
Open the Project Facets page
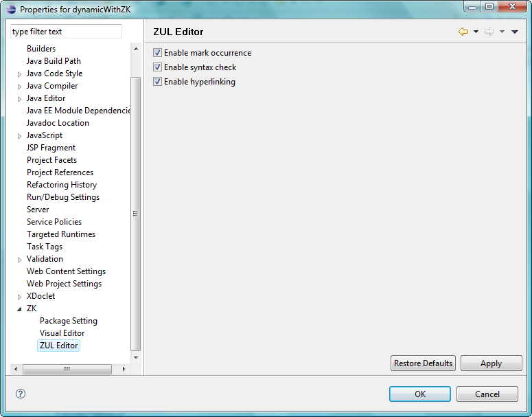tap(51, 160)
